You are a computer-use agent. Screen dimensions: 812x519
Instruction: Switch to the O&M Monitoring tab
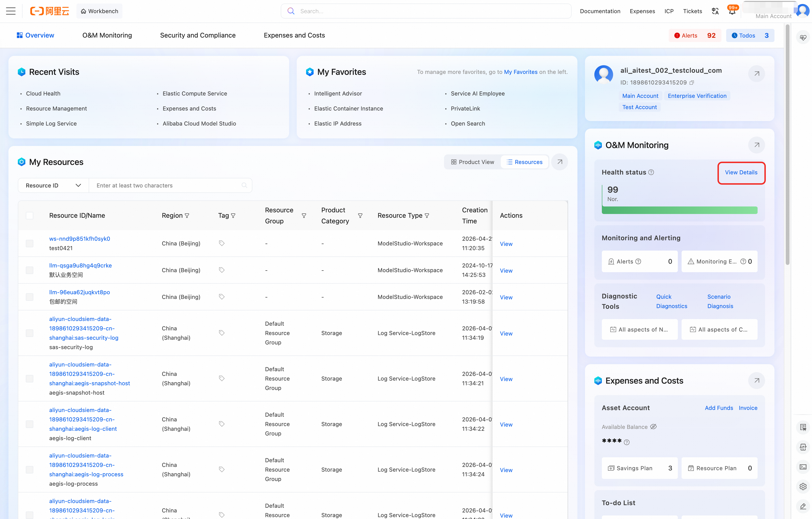(x=107, y=35)
